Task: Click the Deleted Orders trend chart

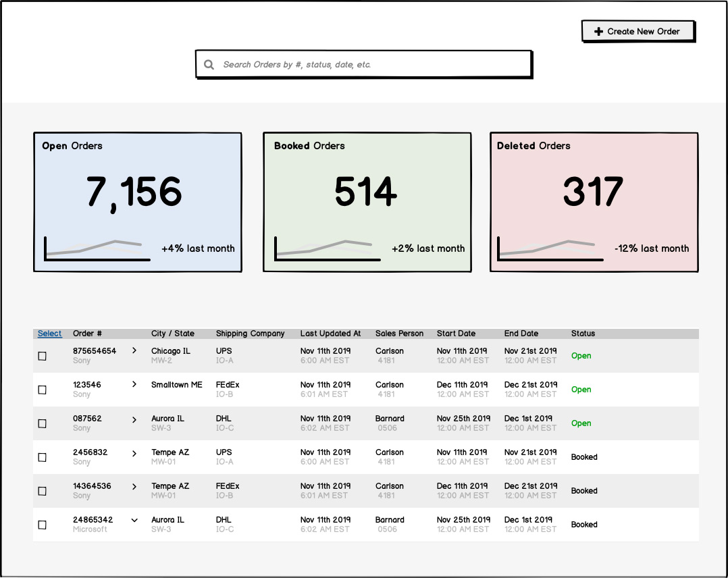Action: pyautogui.click(x=550, y=248)
